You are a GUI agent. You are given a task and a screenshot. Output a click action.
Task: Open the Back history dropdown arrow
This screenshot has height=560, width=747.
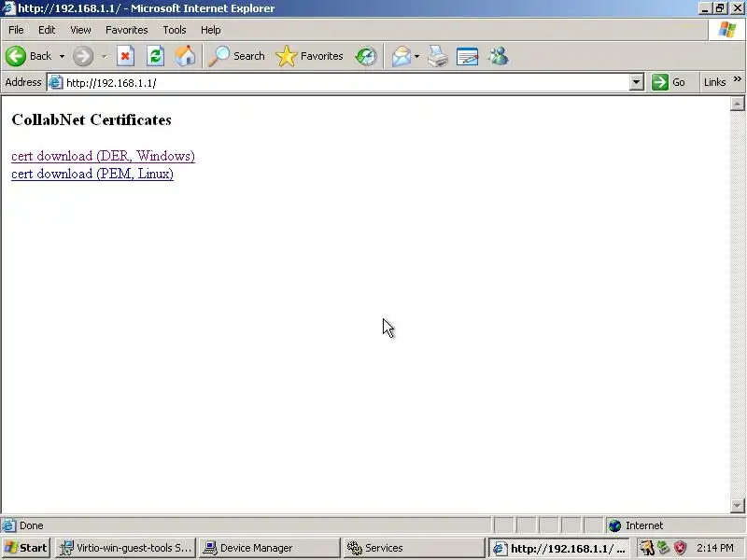point(62,56)
